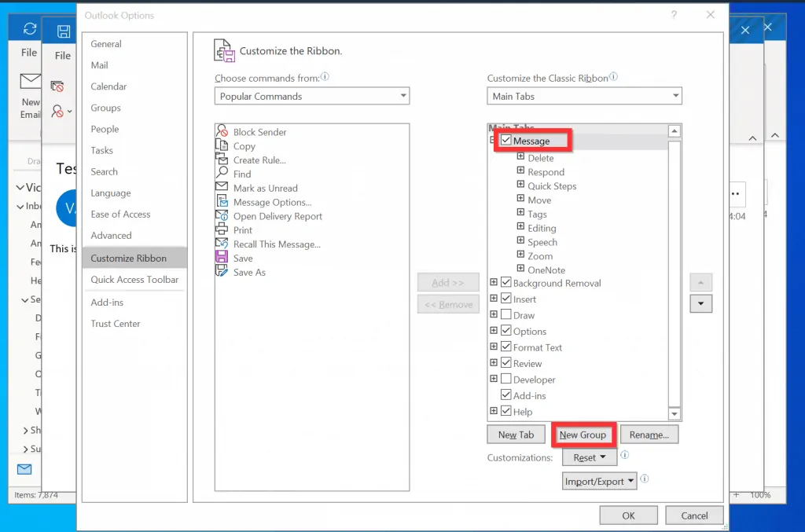Click the New Tab button
Image resolution: width=805 pixels, height=532 pixels.
click(x=516, y=435)
